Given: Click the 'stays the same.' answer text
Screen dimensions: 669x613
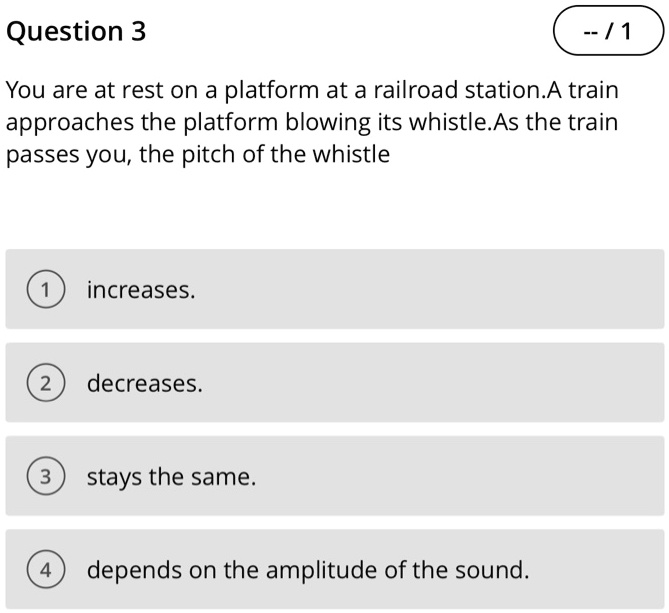Looking at the screenshot, I should click(x=172, y=478).
